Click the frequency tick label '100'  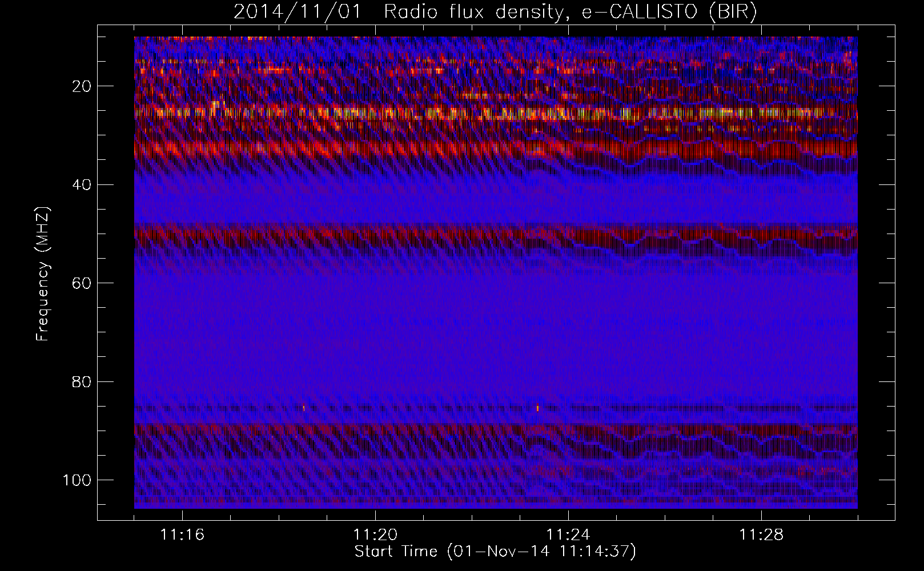coord(78,480)
